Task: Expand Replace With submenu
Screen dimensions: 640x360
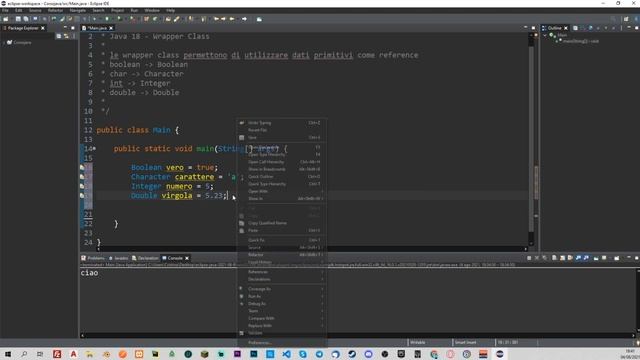Action: (281, 326)
